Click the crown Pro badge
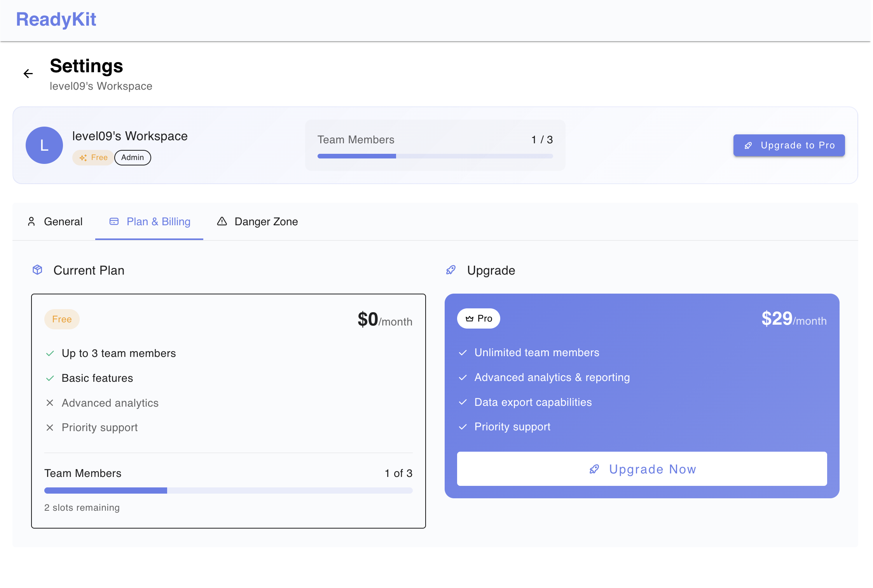 (478, 318)
